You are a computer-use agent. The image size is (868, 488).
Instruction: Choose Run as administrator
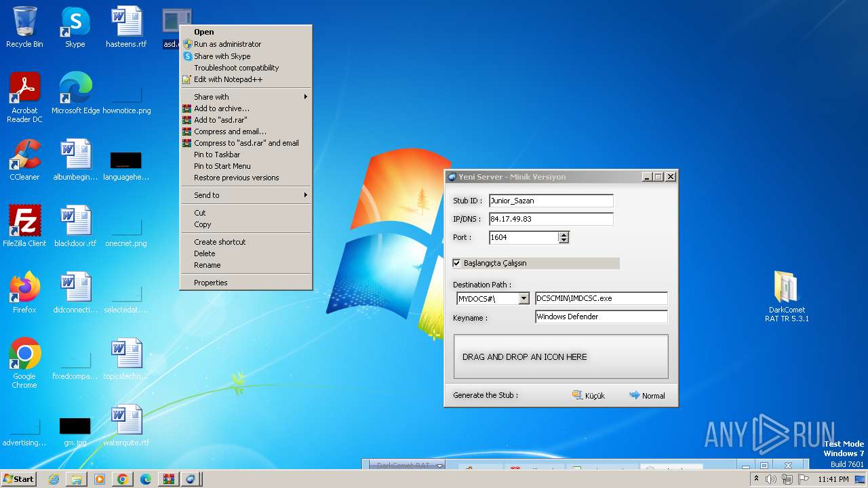[245, 44]
